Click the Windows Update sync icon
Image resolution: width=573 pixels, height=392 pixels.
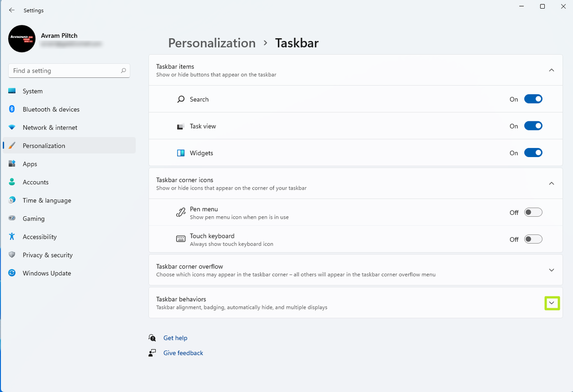pyautogui.click(x=12, y=273)
